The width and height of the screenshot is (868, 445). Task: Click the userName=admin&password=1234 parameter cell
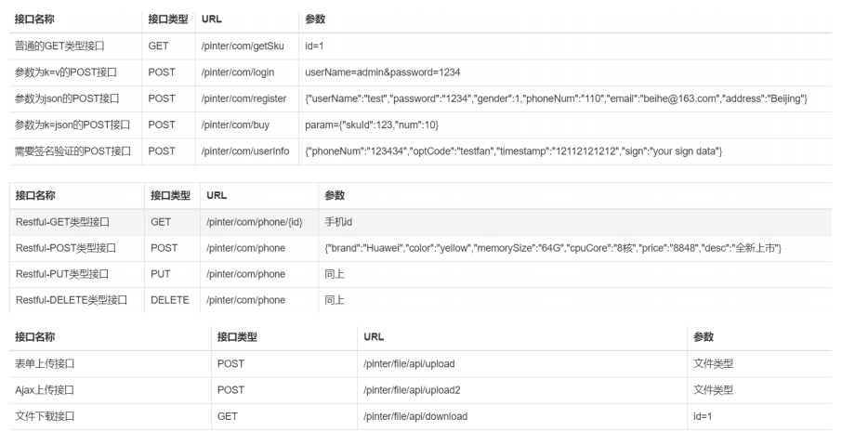(382, 72)
